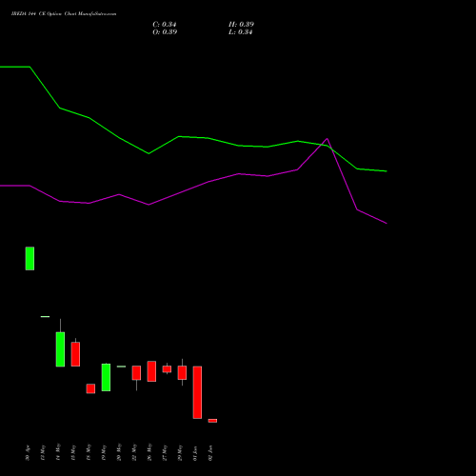Click the 22 May date label
Viewport: 476px width, 476px height.
point(134,452)
